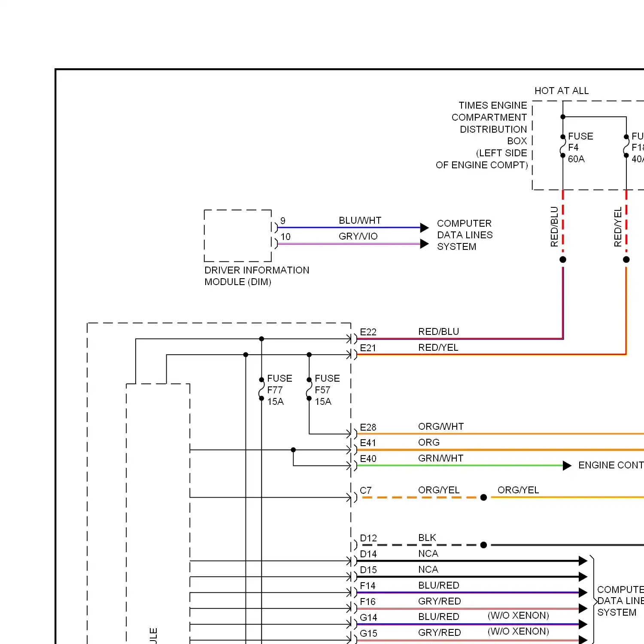This screenshot has width=644, height=644.
Task: Click GRY/RED label beside F16
Action: [x=440, y=601]
